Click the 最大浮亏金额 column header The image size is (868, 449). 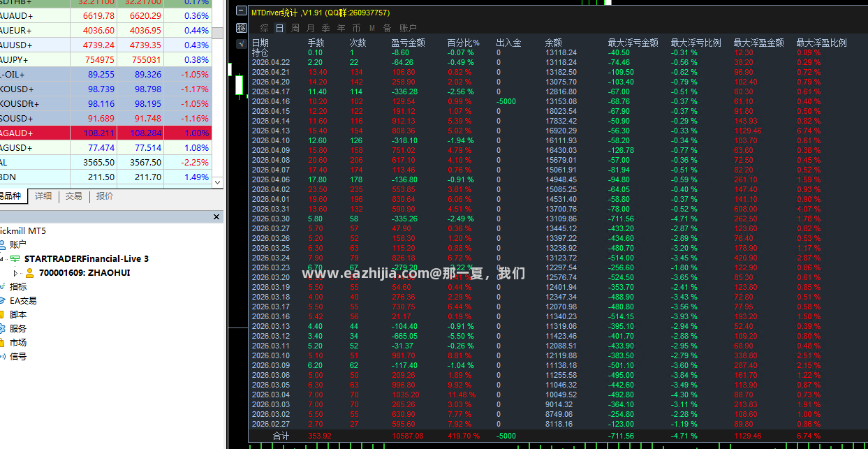pyautogui.click(x=633, y=43)
